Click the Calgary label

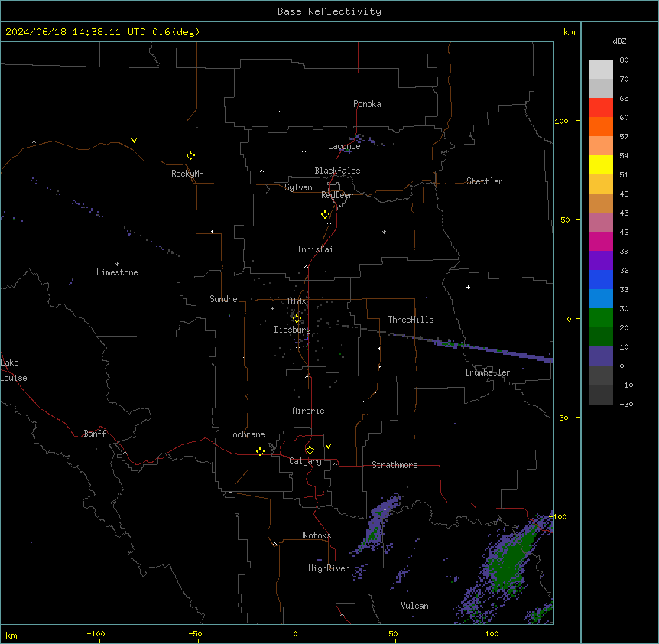pyautogui.click(x=305, y=461)
